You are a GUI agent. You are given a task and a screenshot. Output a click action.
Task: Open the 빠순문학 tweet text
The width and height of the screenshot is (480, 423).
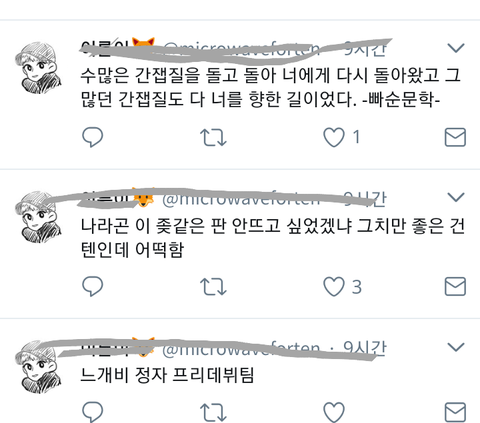point(271,87)
